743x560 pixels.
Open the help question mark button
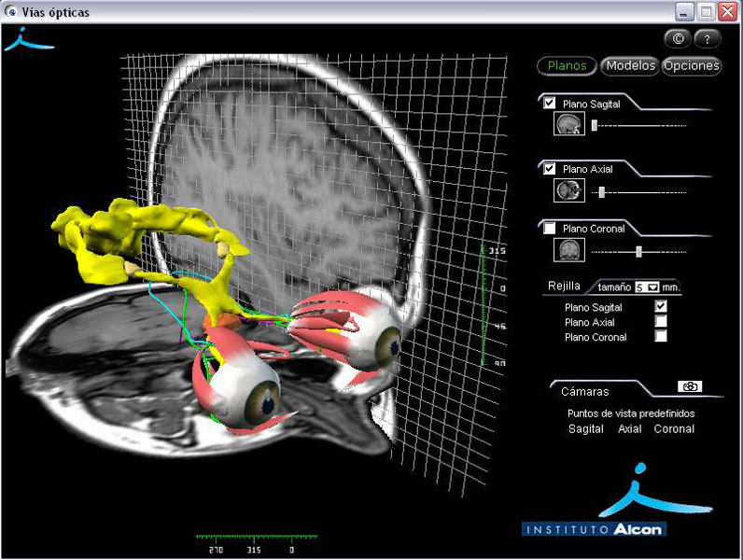click(x=707, y=39)
